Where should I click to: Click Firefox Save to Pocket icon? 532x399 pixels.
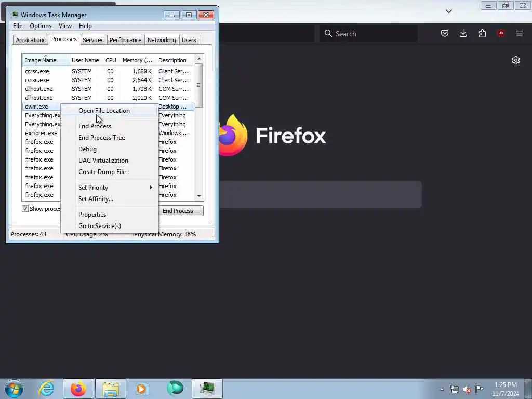pyautogui.click(x=445, y=33)
